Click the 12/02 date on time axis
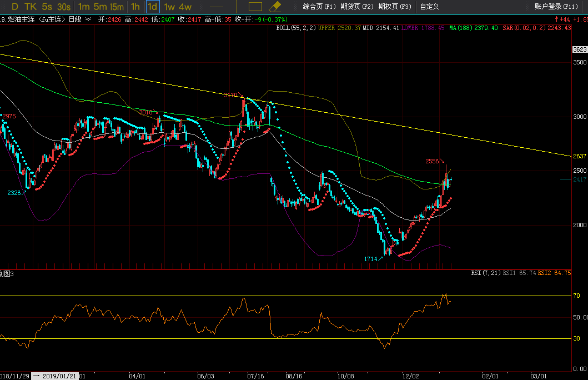 pyautogui.click(x=411, y=376)
